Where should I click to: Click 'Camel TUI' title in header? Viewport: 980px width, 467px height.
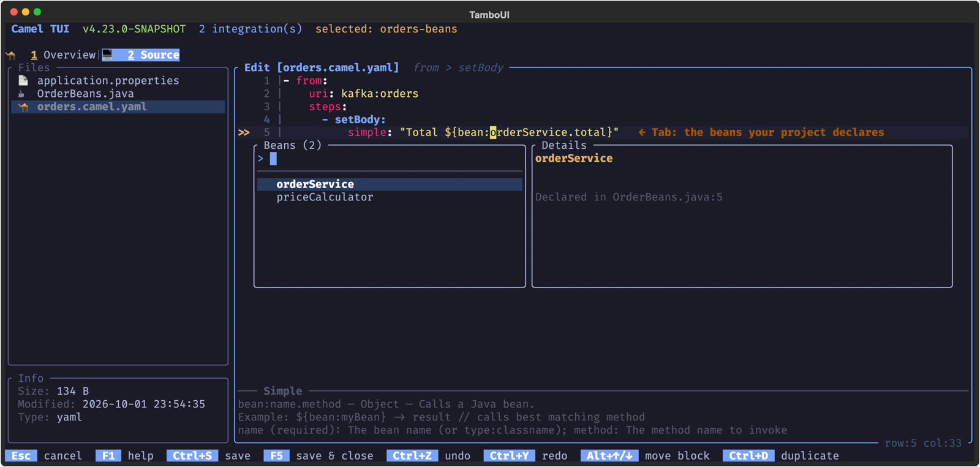point(40,29)
